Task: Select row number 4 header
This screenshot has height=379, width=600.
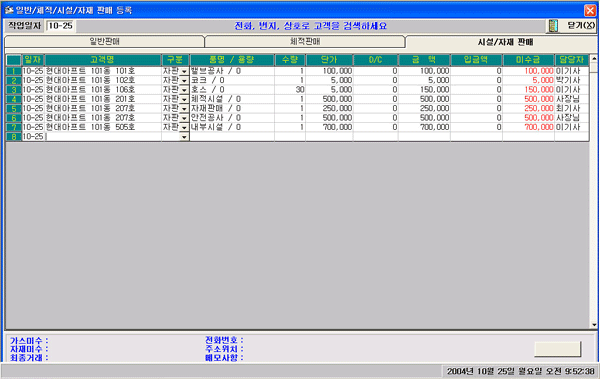Action: pos(14,99)
